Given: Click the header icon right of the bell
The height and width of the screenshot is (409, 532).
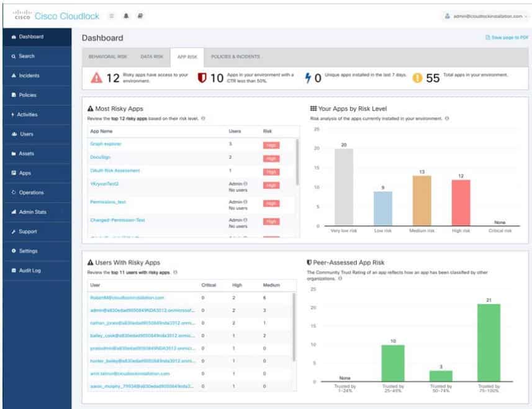Looking at the screenshot, I should [140, 16].
